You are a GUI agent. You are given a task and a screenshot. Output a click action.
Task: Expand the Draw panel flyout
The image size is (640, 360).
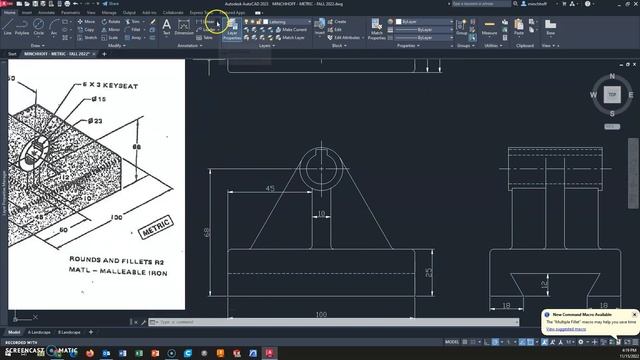(x=38, y=46)
